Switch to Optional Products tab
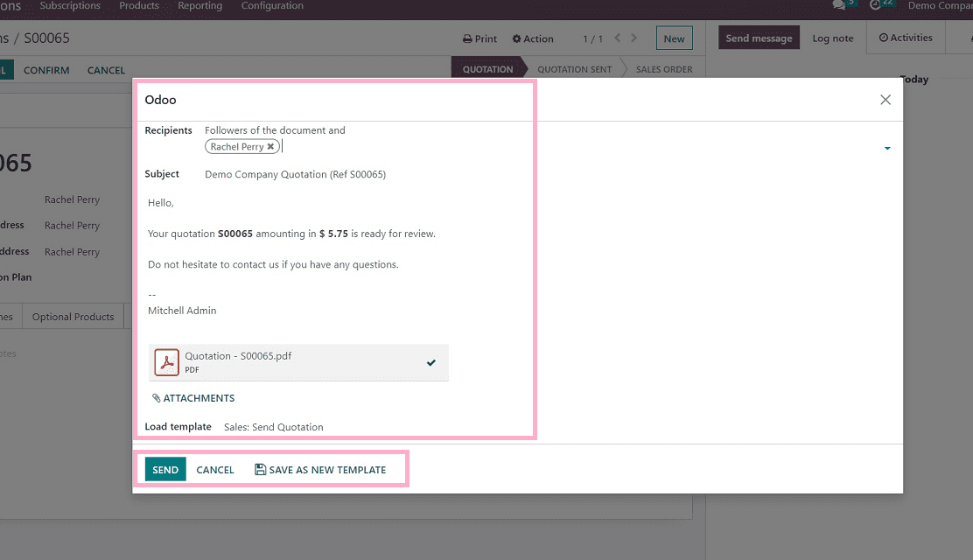Viewport: 973px width, 560px height. click(73, 317)
